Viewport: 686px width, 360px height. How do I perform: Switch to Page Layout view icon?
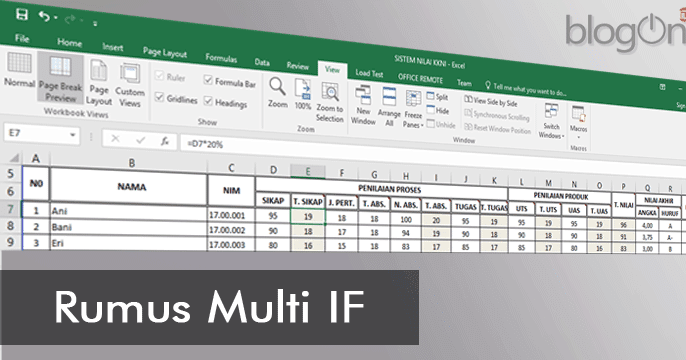pos(98,83)
